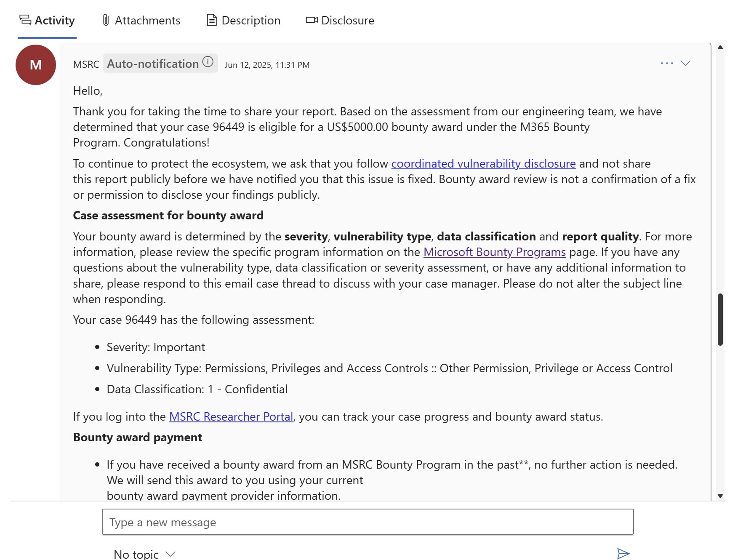This screenshot has height=560, width=730.
Task: Send the message with the arrow icon
Action: coord(623,553)
